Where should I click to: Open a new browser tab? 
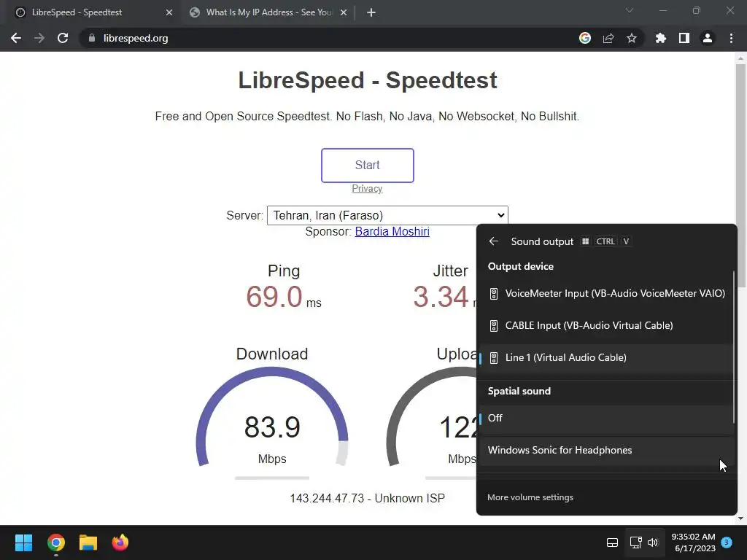point(371,12)
